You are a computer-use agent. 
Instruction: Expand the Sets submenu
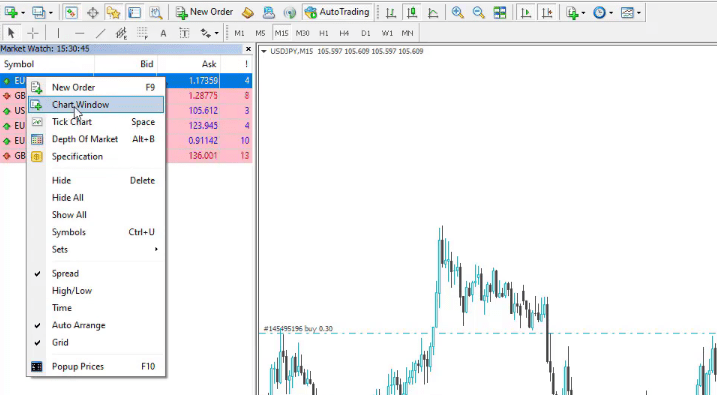(96, 250)
